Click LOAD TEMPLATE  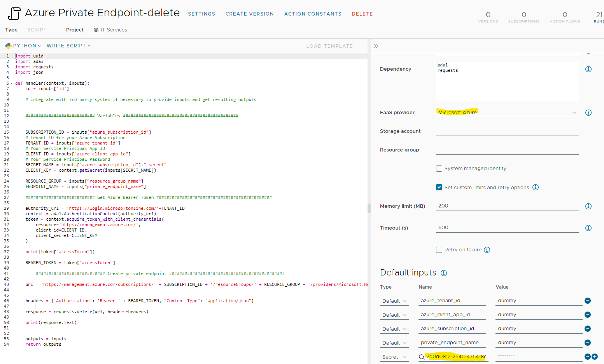[x=329, y=46]
